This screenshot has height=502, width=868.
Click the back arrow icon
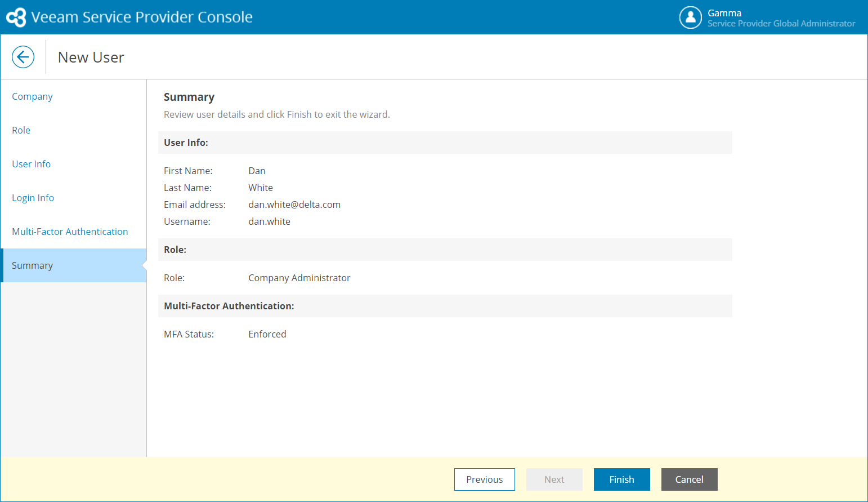[23, 57]
